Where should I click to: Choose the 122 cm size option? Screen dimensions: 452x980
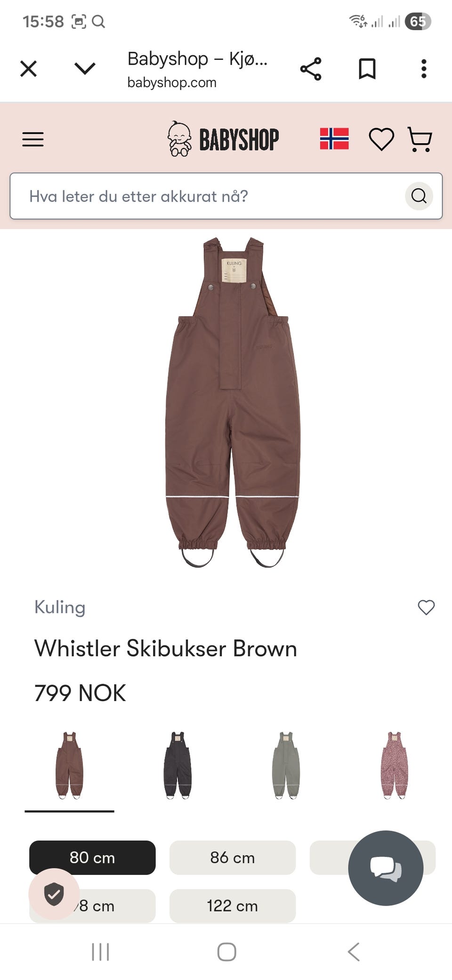coord(233,906)
